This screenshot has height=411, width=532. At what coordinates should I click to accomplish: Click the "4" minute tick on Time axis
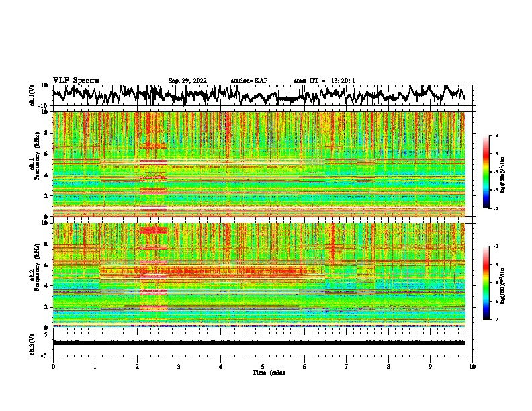tap(221, 367)
